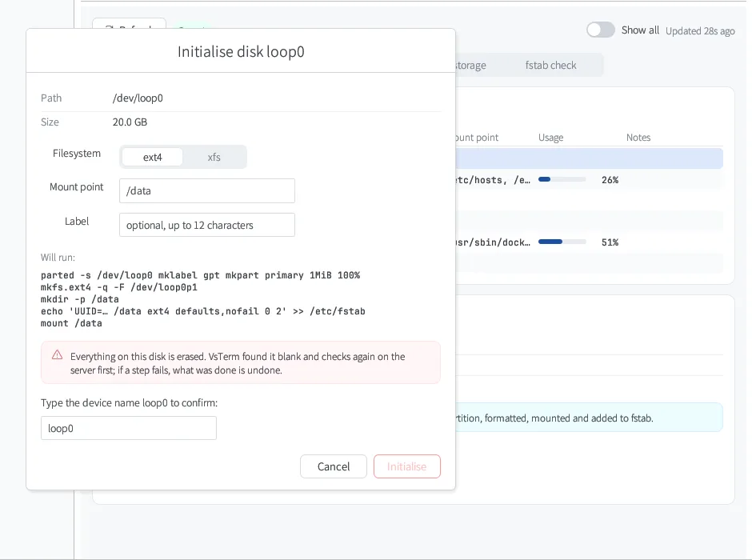Click the /dev/loop0 path value
Viewport: 752px width, 560px height.
point(138,98)
